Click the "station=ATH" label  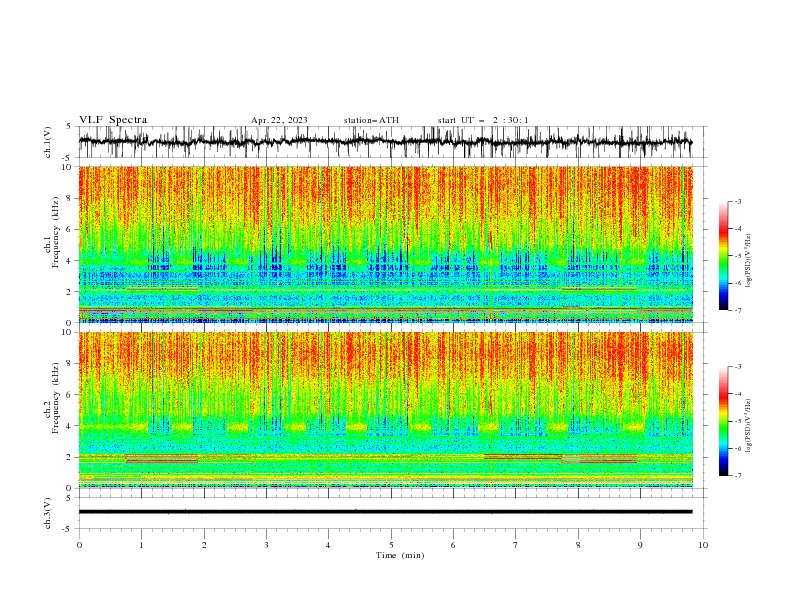tap(371, 120)
